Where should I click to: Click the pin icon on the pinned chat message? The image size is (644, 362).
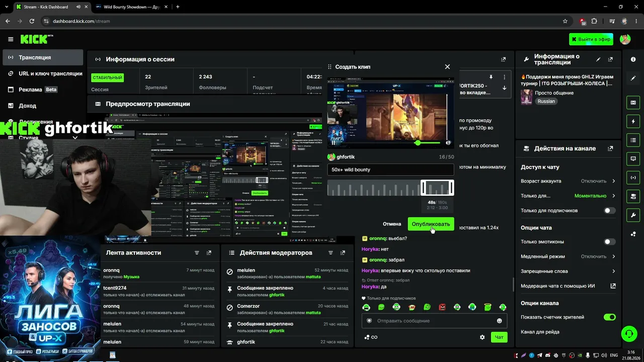click(x=491, y=77)
